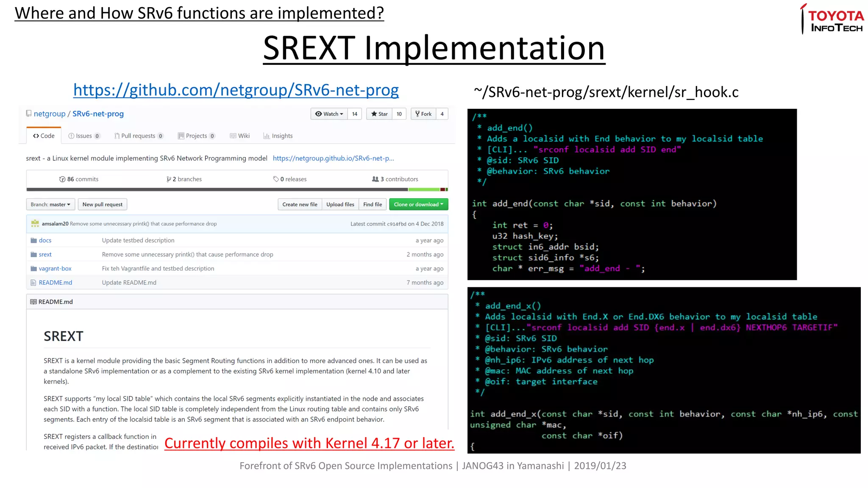Viewport: 868px width, 488px height.
Task: Click Find file
Action: (373, 204)
